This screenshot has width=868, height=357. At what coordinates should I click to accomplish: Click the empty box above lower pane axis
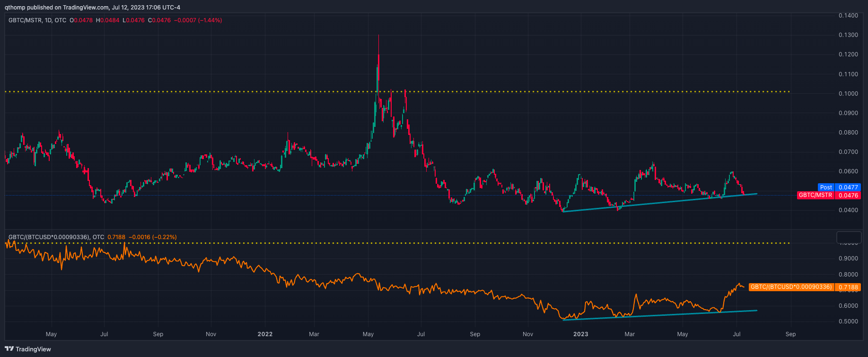849,237
